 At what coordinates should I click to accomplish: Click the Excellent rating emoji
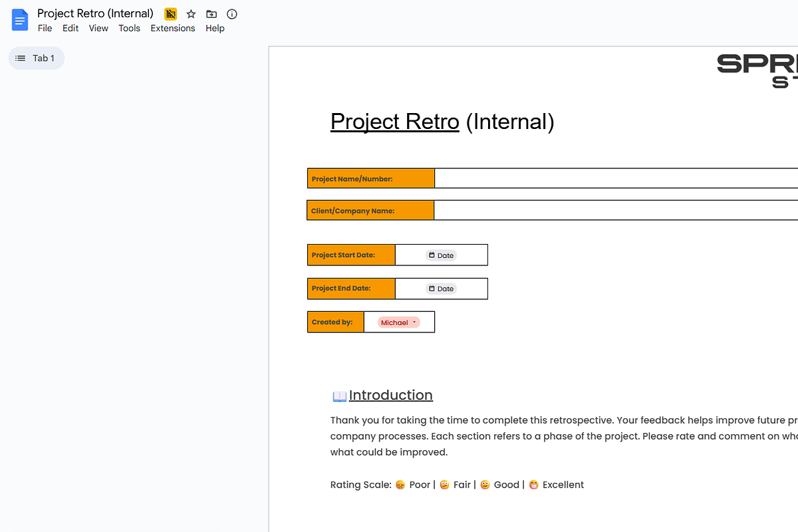[x=534, y=485]
